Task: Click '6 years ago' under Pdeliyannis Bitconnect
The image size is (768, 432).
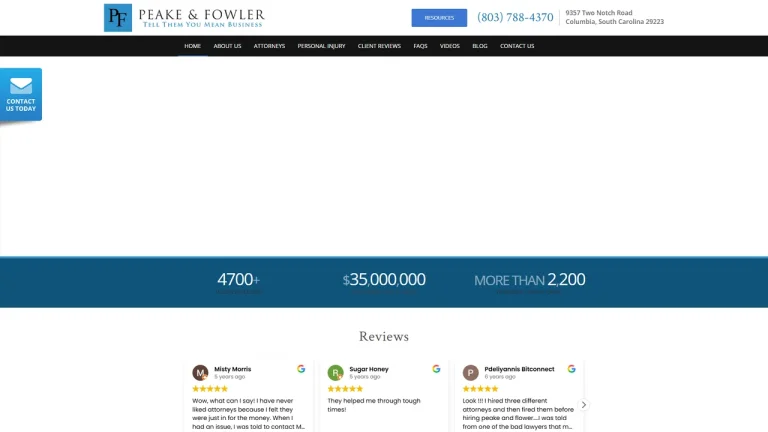Action: click(x=500, y=377)
